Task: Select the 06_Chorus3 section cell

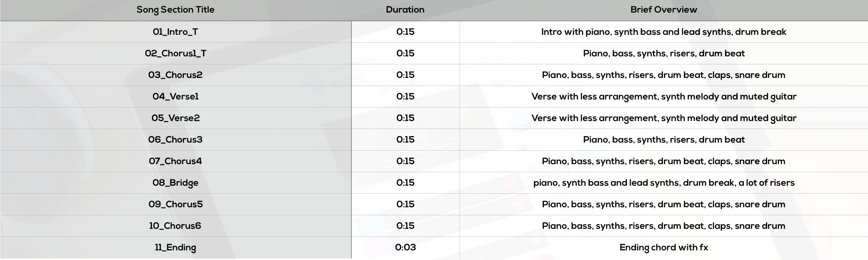Action: pos(175,140)
